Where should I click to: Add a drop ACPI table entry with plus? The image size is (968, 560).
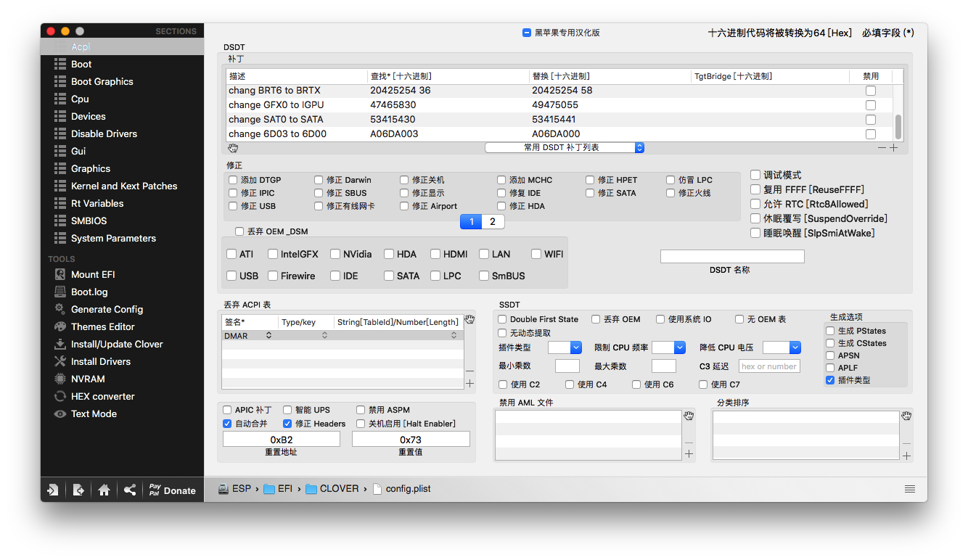pos(469,383)
